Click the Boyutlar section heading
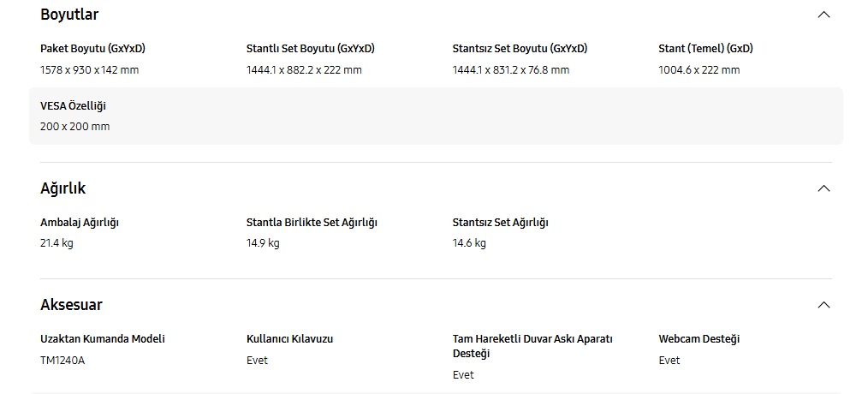Viewport: 868px width, 394px height. [x=69, y=15]
